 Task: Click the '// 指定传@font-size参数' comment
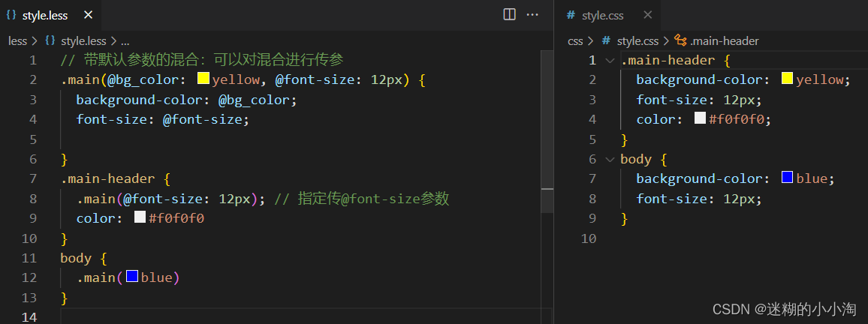tap(361, 199)
